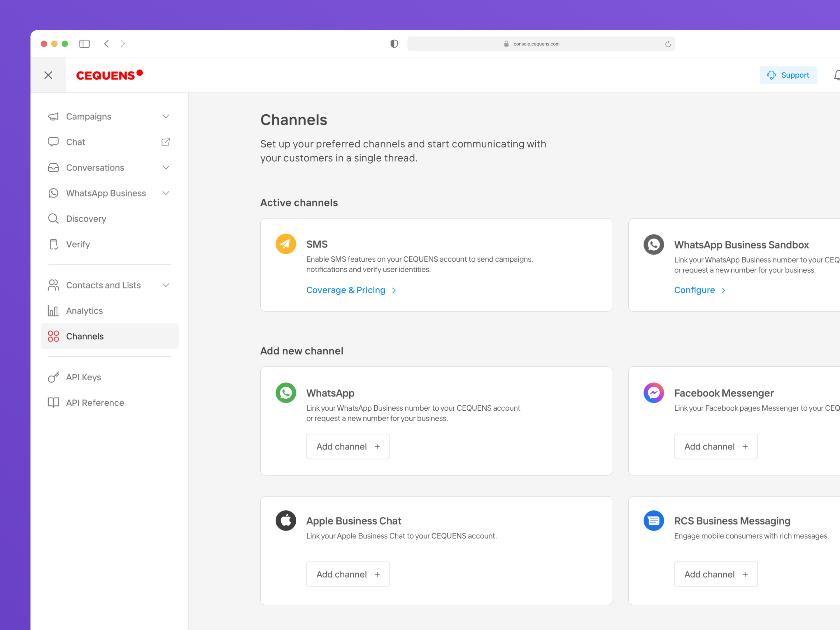
Task: Go back with the browser back arrow
Action: point(107,44)
